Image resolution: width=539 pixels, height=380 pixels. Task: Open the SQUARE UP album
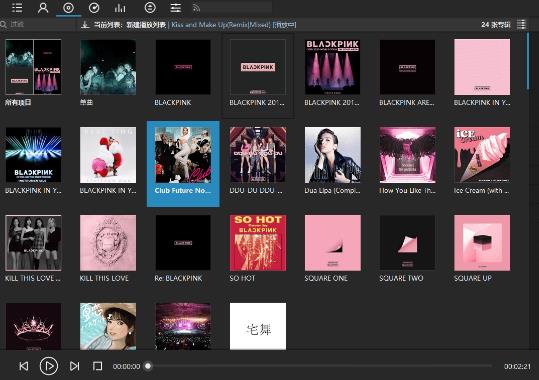tap(482, 243)
